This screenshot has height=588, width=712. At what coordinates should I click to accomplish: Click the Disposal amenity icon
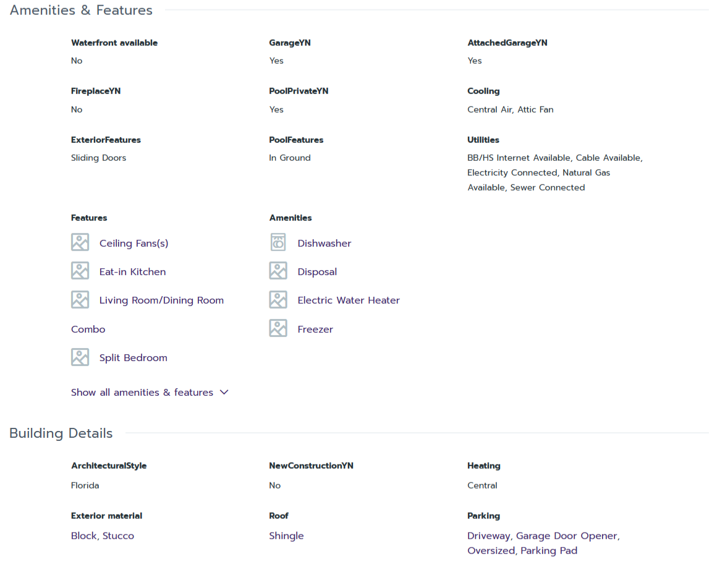click(278, 271)
